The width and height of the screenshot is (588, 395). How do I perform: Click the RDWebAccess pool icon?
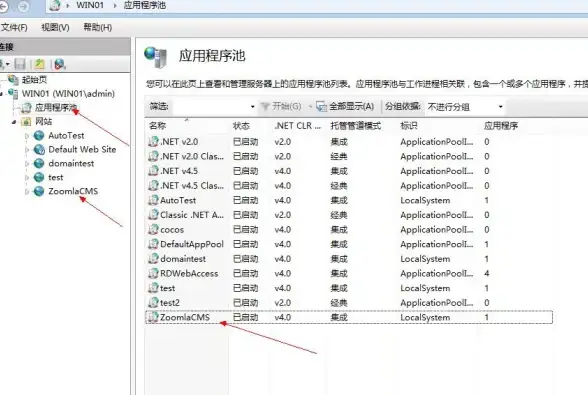point(153,273)
